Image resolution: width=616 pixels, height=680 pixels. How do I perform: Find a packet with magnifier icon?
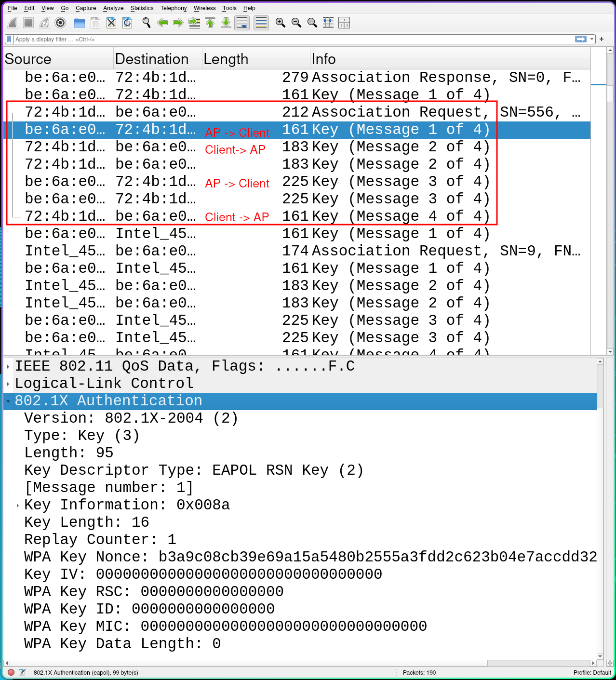(147, 23)
